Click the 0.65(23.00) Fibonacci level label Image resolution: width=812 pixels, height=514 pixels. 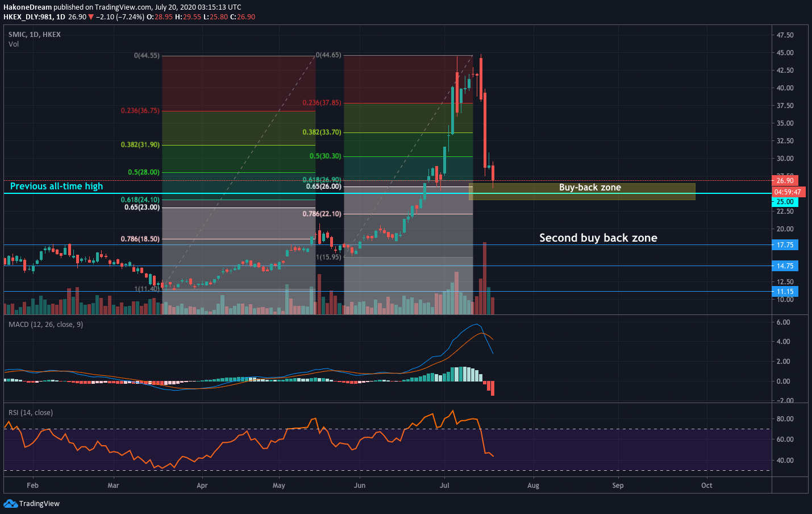click(142, 208)
